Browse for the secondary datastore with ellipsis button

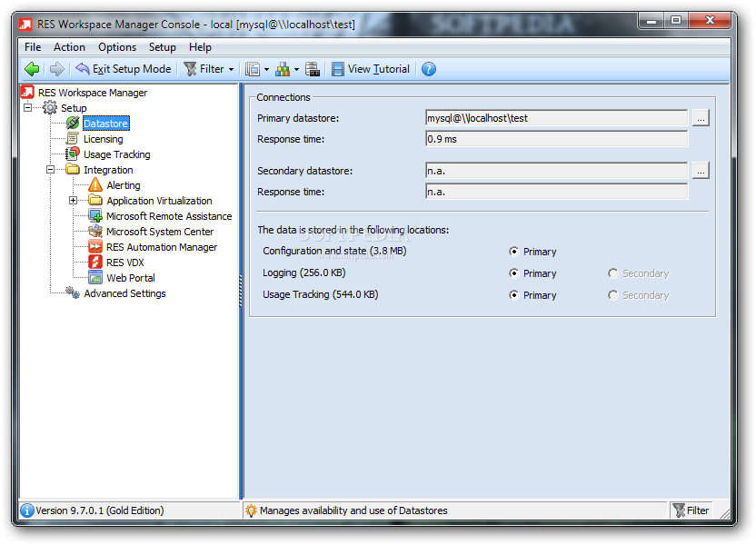tap(701, 171)
